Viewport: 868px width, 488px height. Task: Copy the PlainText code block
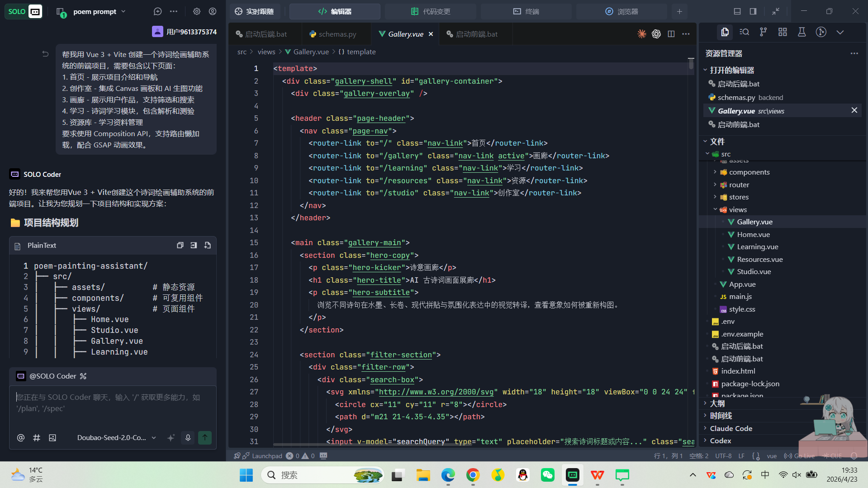click(x=180, y=245)
